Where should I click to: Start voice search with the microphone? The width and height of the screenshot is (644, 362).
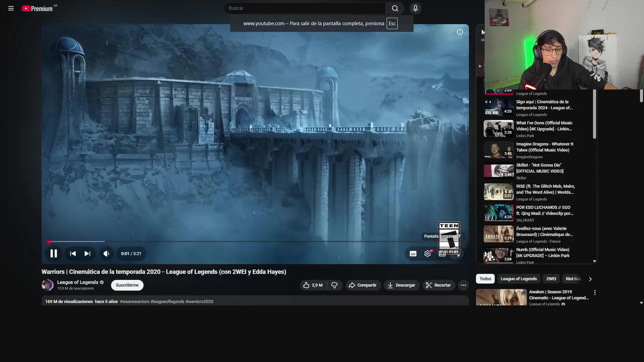pyautogui.click(x=415, y=8)
